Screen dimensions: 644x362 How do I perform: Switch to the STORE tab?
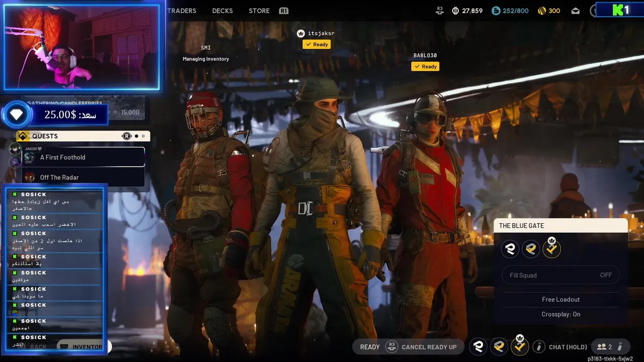click(x=259, y=11)
